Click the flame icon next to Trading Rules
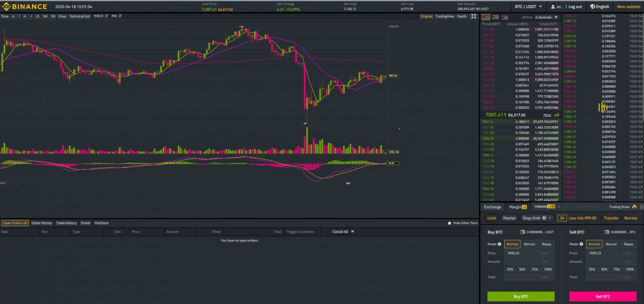This screenshot has height=304, width=644. pyautogui.click(x=634, y=207)
